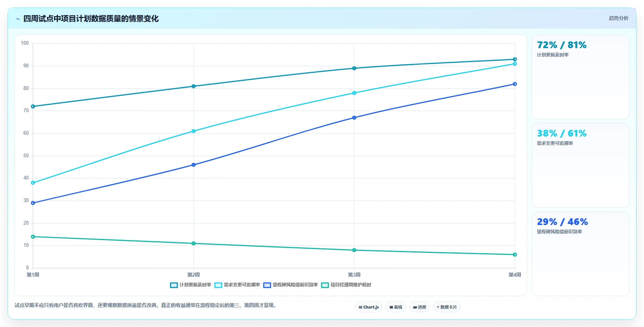Viewport: 644px width, 327px height.
Task: Click the 需求变更可追溯率 label in the KPI card
Action: (555, 143)
